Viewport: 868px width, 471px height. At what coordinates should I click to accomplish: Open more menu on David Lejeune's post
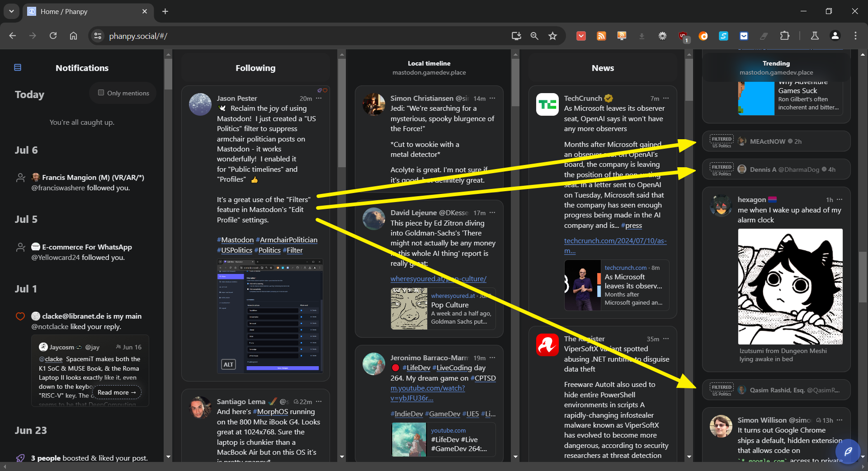pos(492,212)
